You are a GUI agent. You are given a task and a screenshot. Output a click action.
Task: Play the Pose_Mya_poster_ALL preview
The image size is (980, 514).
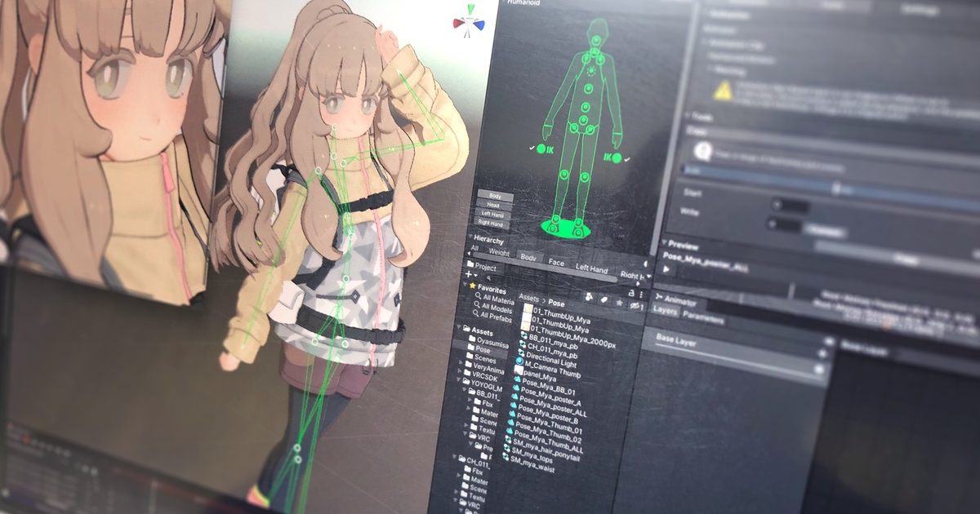pyautogui.click(x=667, y=268)
